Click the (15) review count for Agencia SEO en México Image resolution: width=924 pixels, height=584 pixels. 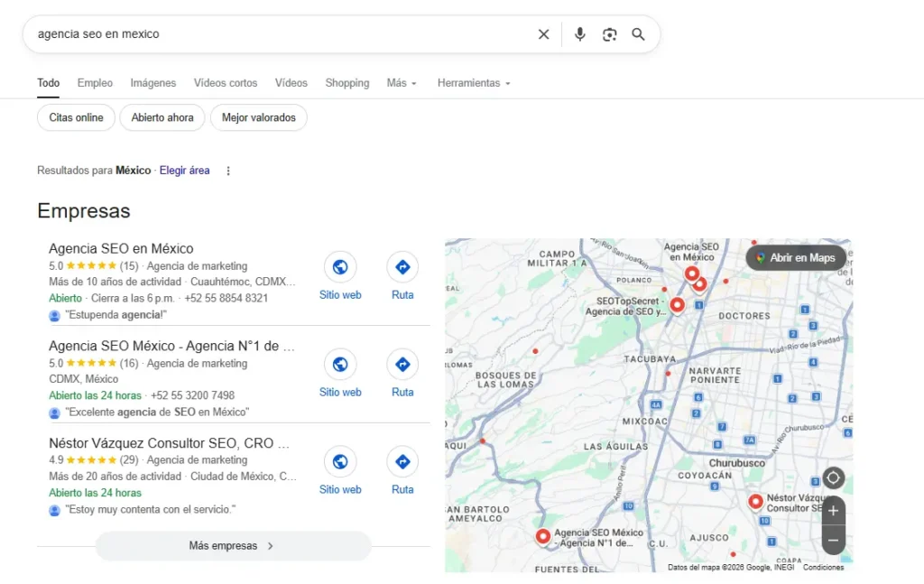[129, 265]
